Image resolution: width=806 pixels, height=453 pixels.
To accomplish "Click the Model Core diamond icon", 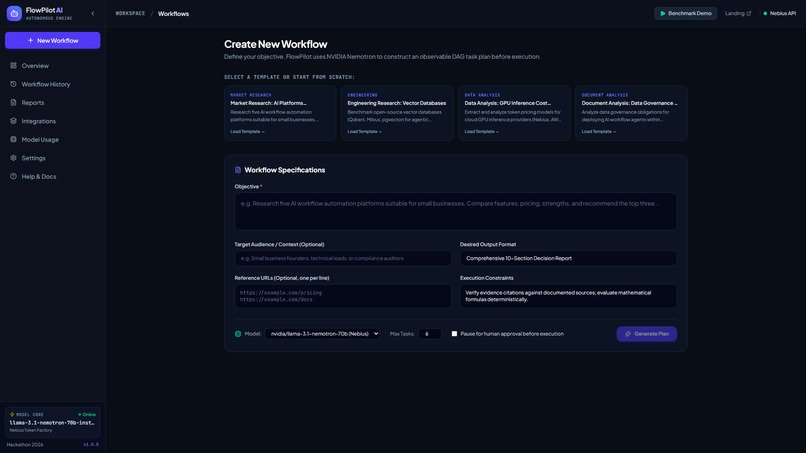I will click(12, 414).
